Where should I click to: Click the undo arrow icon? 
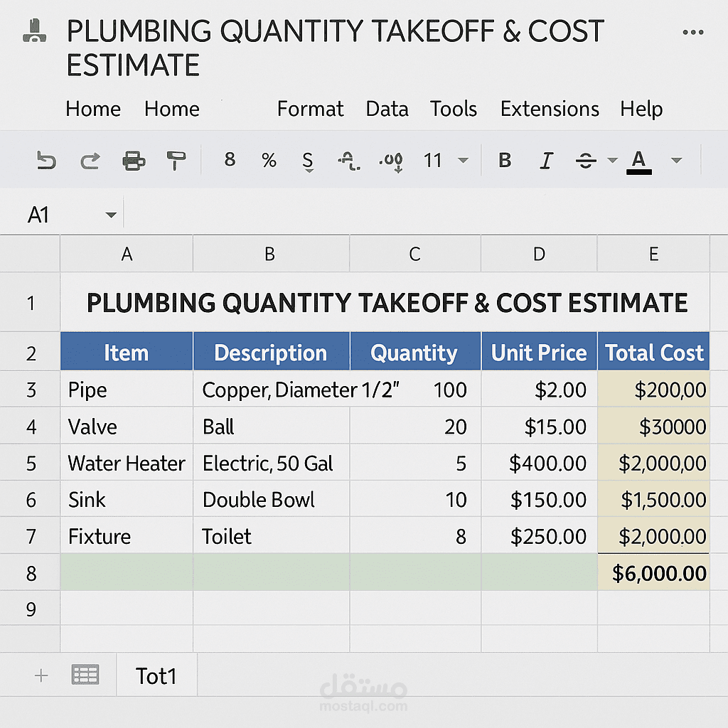46,161
